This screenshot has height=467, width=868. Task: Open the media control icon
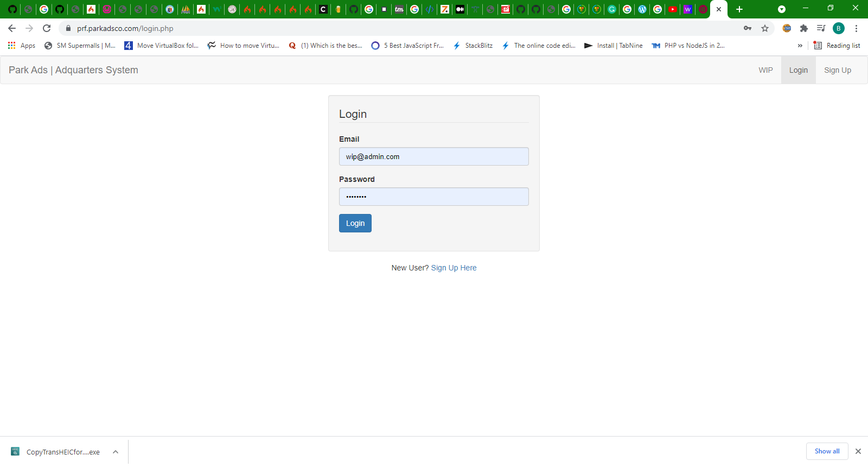point(821,28)
